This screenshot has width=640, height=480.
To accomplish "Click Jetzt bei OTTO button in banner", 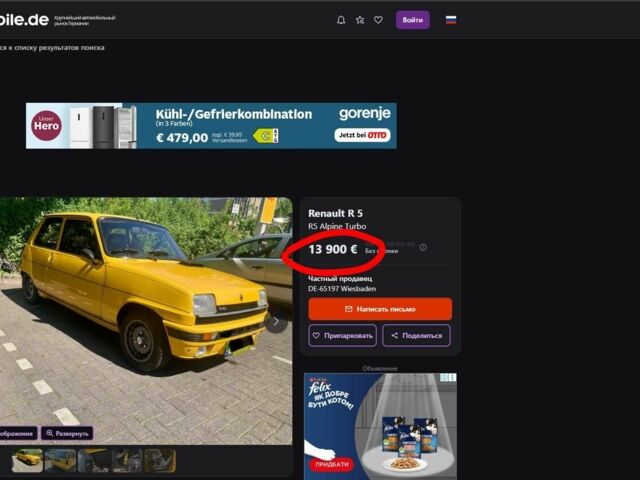I will [x=362, y=135].
